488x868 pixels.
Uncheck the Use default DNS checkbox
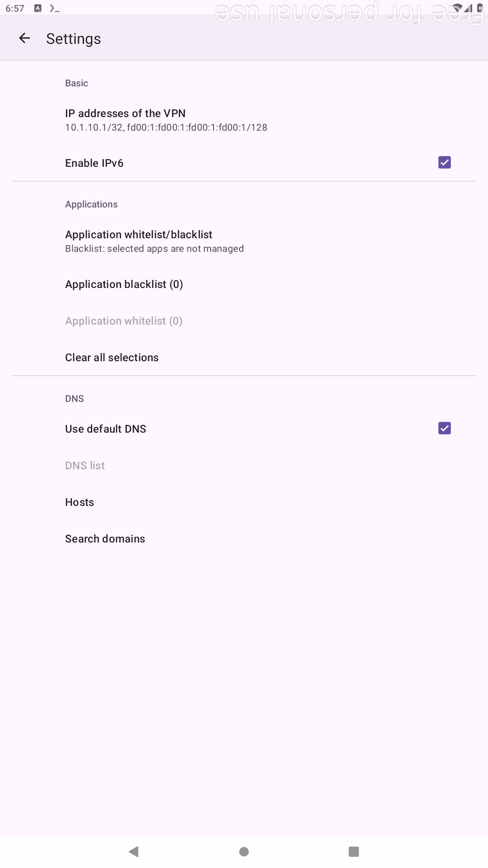445,428
